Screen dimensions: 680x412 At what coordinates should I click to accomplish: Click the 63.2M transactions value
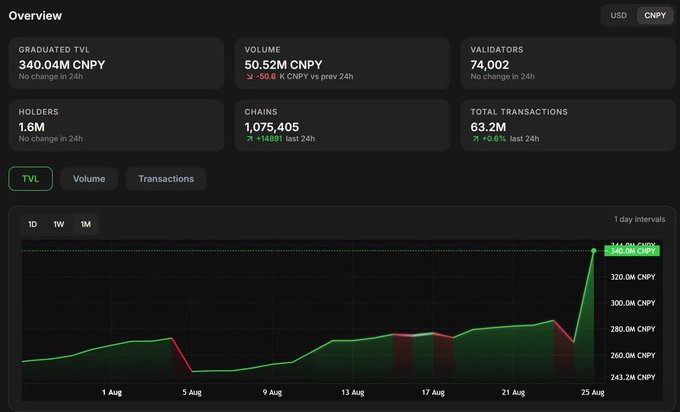[488, 127]
